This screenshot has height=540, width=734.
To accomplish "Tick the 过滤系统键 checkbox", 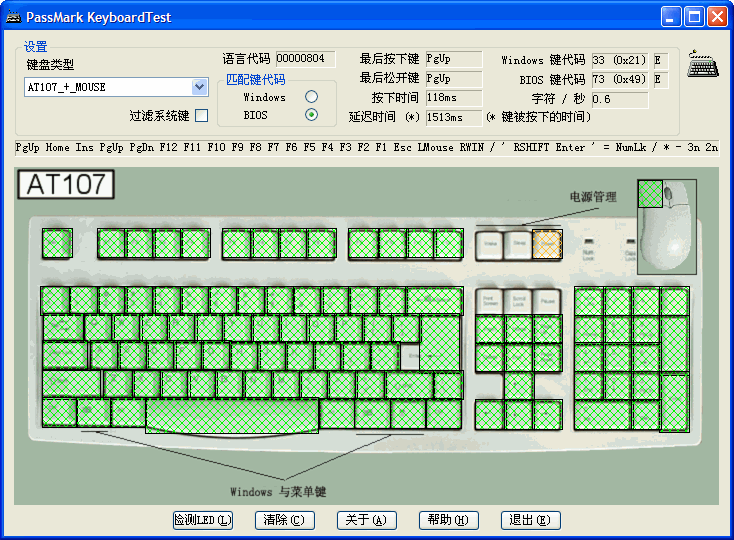I will coord(202,115).
